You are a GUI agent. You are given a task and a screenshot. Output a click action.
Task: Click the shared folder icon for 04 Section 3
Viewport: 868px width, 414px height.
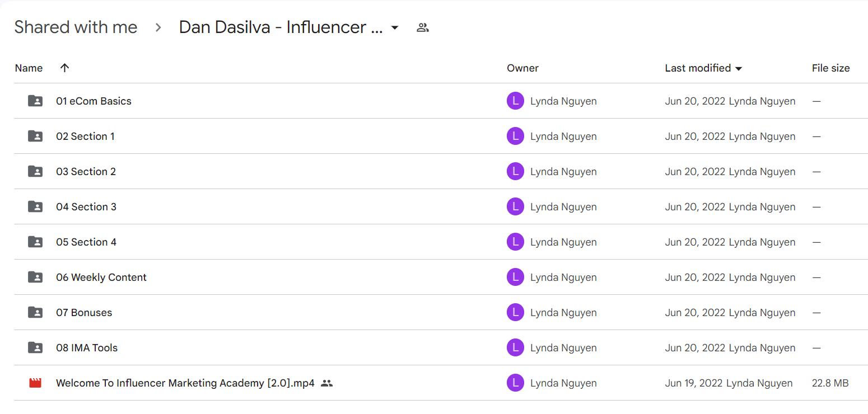point(35,207)
